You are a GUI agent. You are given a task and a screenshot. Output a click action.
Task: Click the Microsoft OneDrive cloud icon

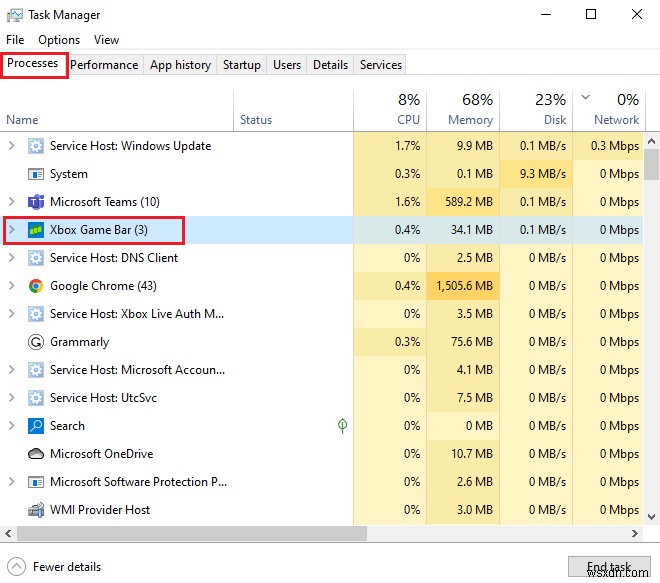tap(35, 454)
